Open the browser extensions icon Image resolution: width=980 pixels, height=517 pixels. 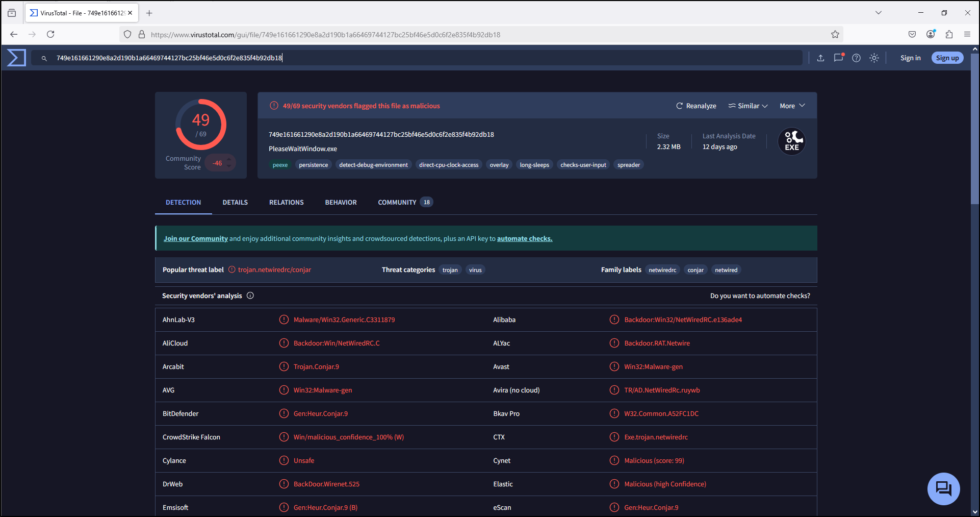pos(949,34)
